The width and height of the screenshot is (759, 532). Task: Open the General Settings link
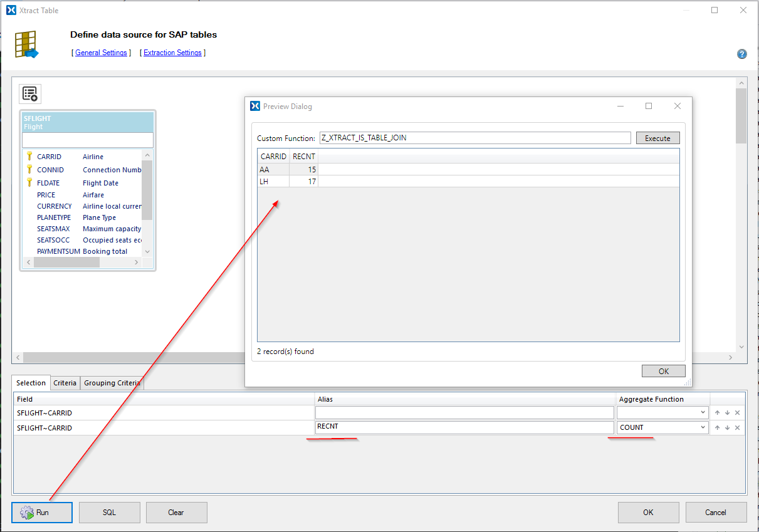tap(101, 53)
